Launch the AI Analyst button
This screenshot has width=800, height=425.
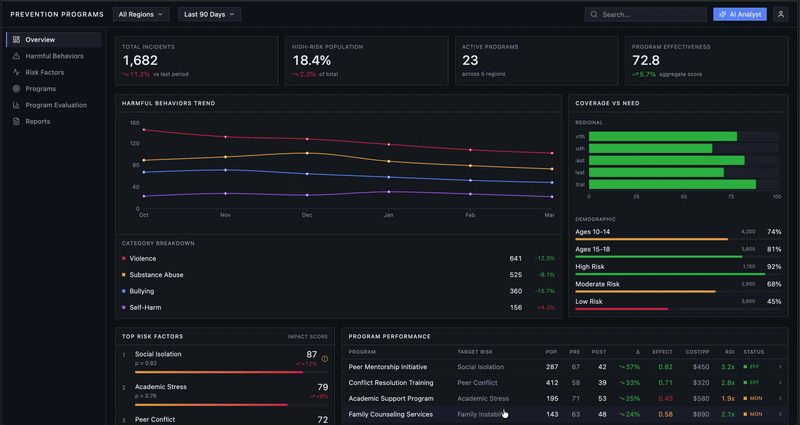[x=739, y=15]
